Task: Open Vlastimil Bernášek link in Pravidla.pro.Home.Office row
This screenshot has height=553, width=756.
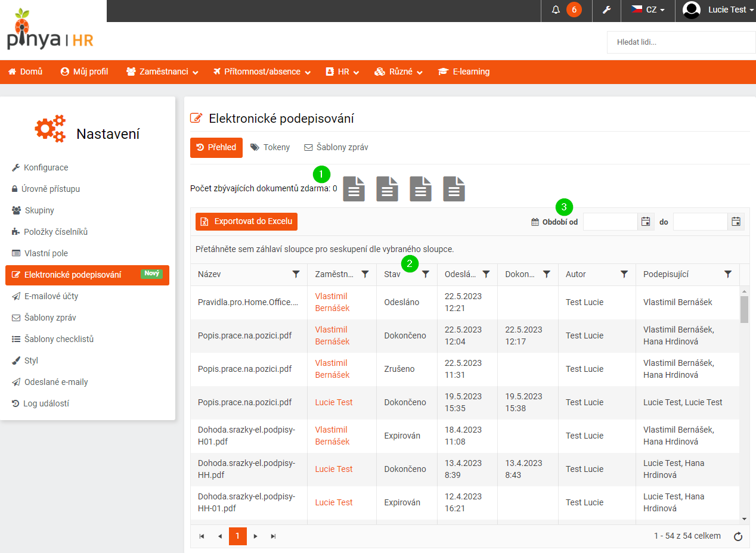Action: click(332, 302)
